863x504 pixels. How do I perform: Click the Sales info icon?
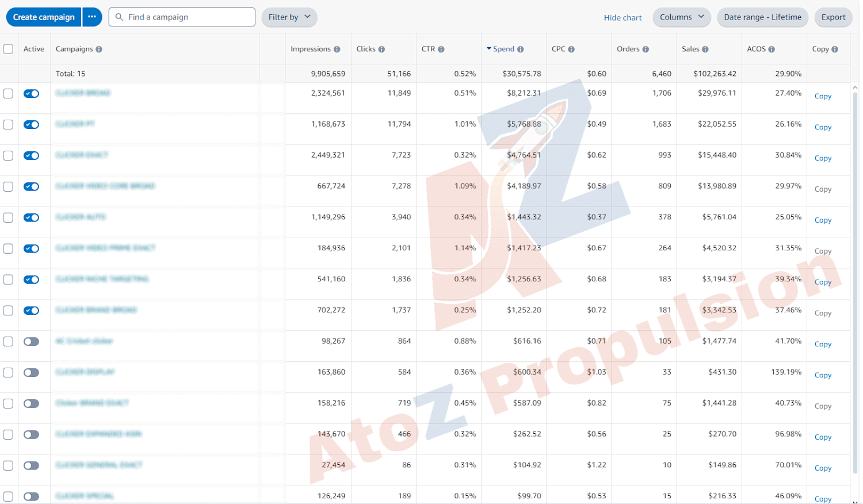(705, 49)
